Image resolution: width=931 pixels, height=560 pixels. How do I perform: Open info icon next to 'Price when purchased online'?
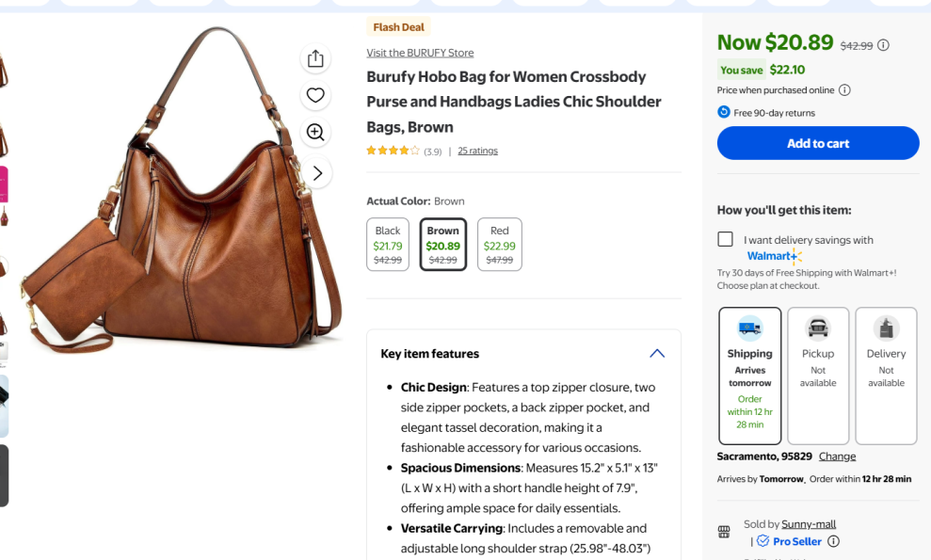[844, 90]
